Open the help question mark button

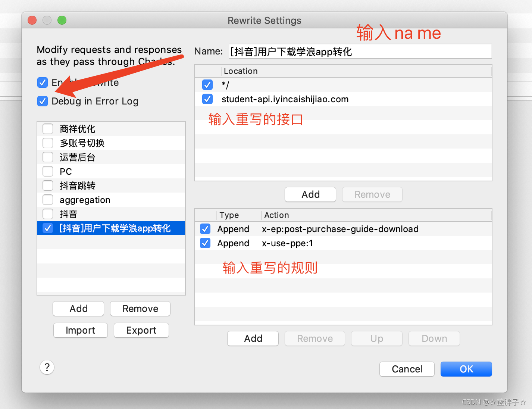click(47, 368)
